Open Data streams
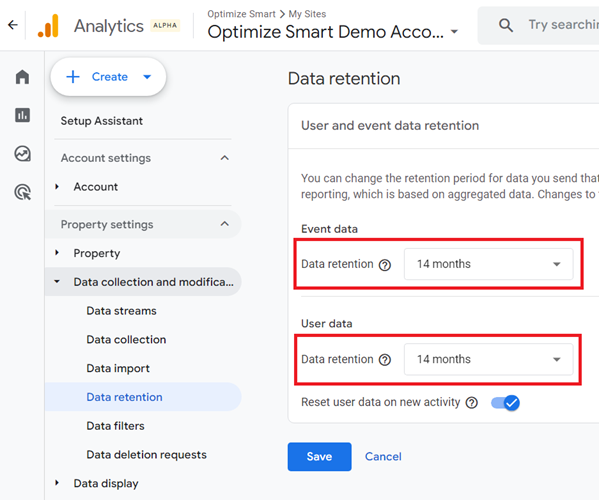The height and width of the screenshot is (500, 599). 121,311
